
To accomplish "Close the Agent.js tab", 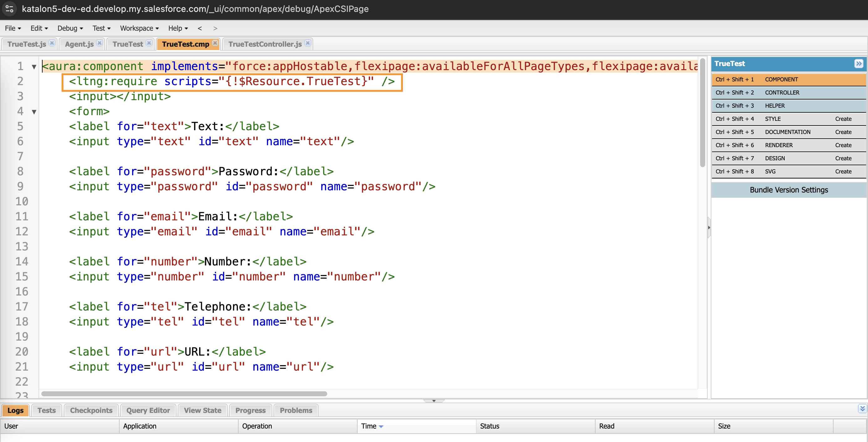I will (99, 43).
